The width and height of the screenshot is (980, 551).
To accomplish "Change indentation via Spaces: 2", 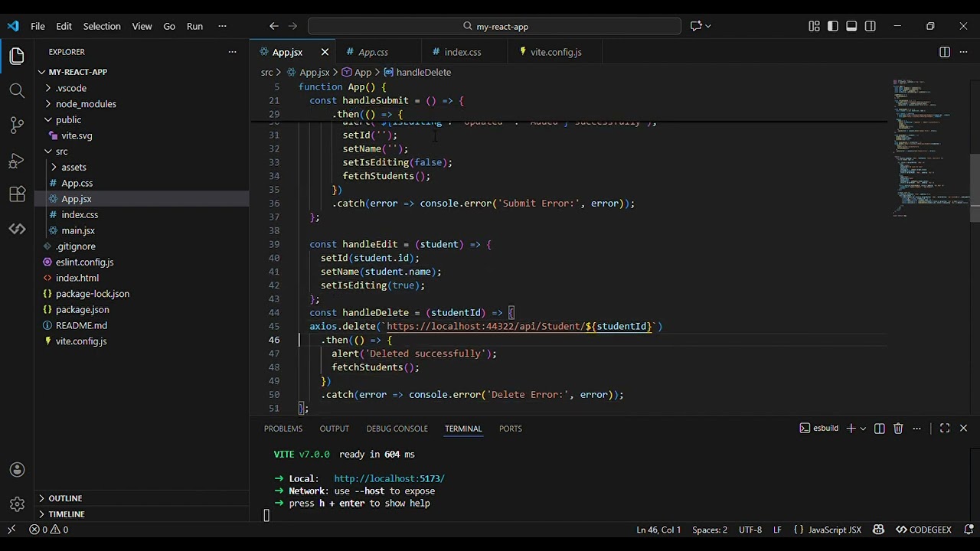I will [710, 530].
